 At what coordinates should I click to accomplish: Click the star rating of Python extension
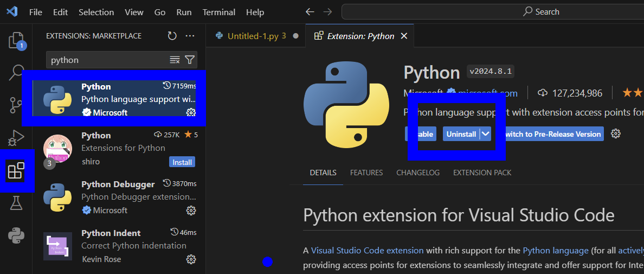coord(633,93)
